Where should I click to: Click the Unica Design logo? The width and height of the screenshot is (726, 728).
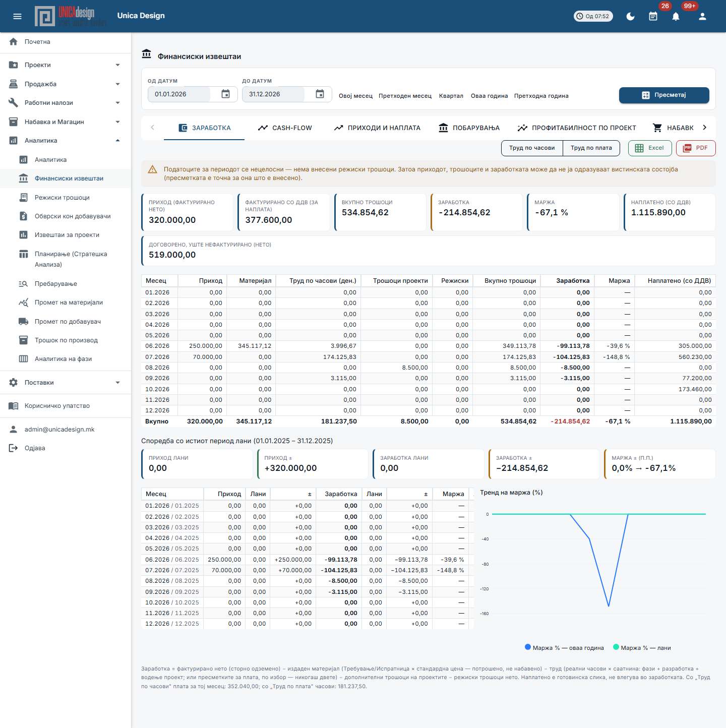(x=71, y=16)
